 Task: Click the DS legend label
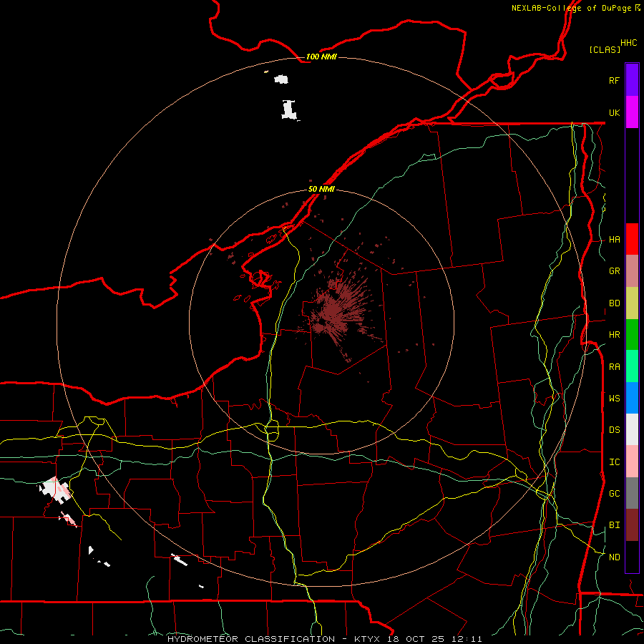coord(614,430)
